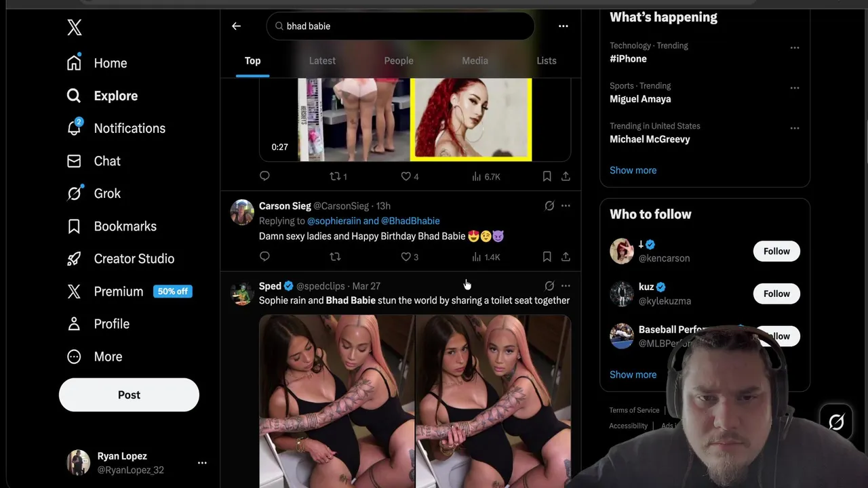868x488 pixels.
Task: Click the X logo icon
Action: coord(75,27)
